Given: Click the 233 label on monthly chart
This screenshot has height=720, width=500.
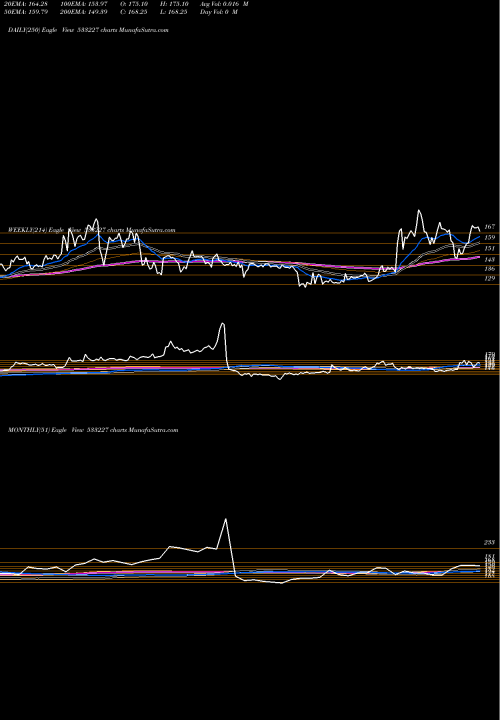Looking at the screenshot, I should click(x=489, y=543).
